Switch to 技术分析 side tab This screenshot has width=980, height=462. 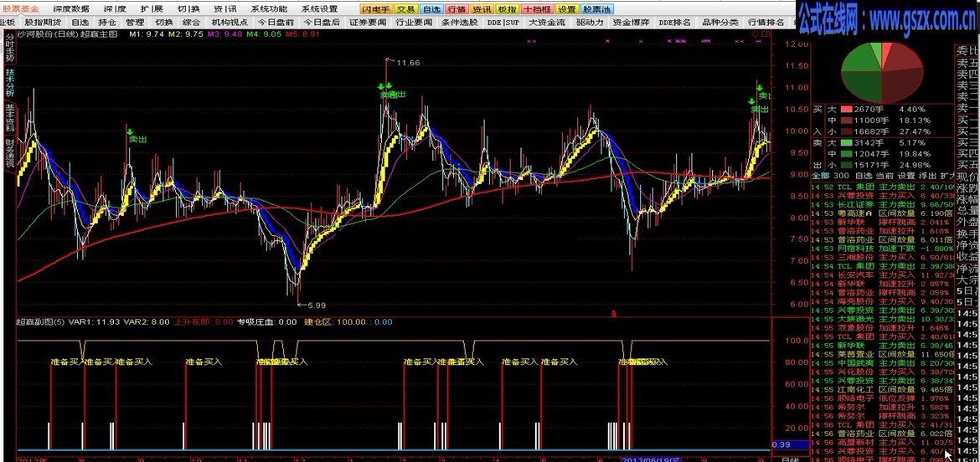9,82
